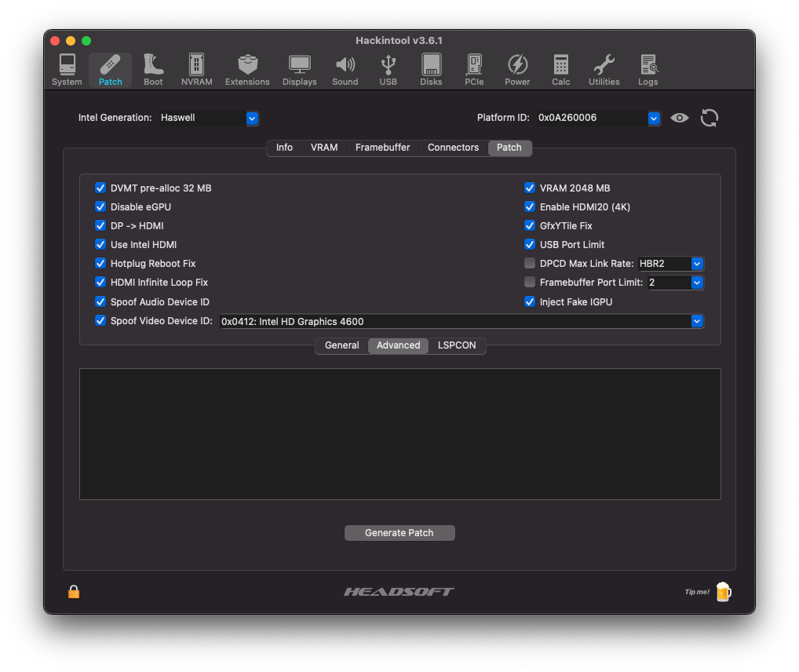The width and height of the screenshot is (799, 672).
Task: Click inside the empty patch output area
Action: [399, 433]
